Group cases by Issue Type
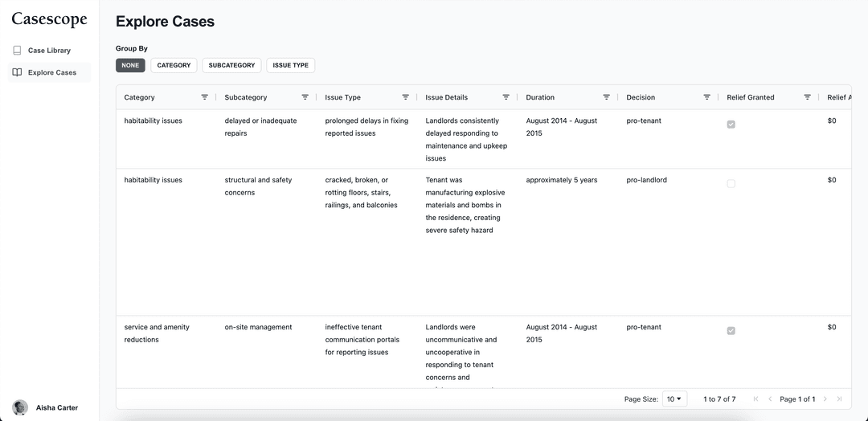The height and width of the screenshot is (421, 868). pyautogui.click(x=291, y=65)
